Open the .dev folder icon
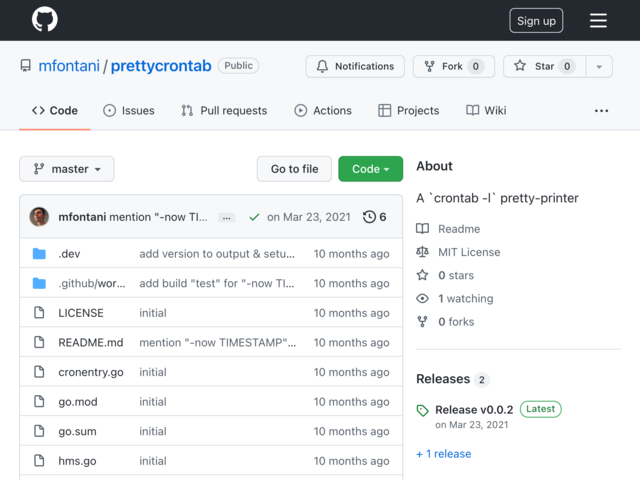 [x=39, y=254]
